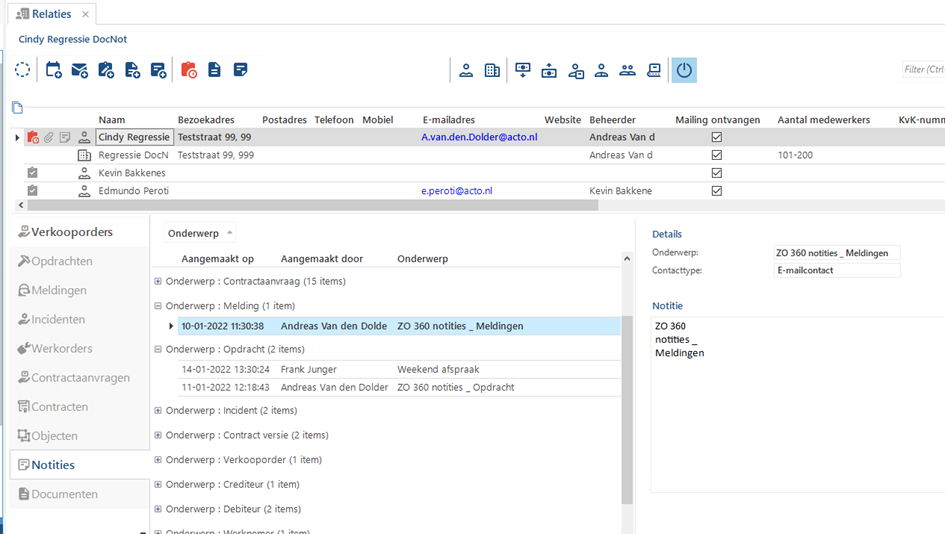The width and height of the screenshot is (945, 534).
Task: Click the plain document icon in toolbar
Action: tap(214, 70)
